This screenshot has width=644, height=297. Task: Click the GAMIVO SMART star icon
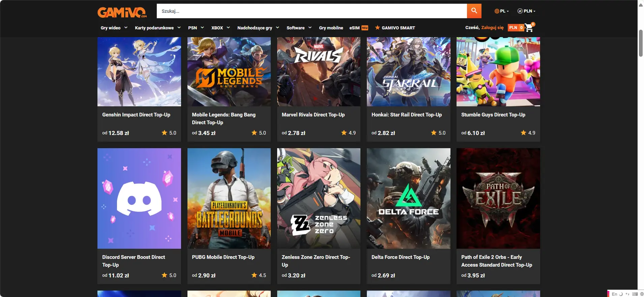377,28
